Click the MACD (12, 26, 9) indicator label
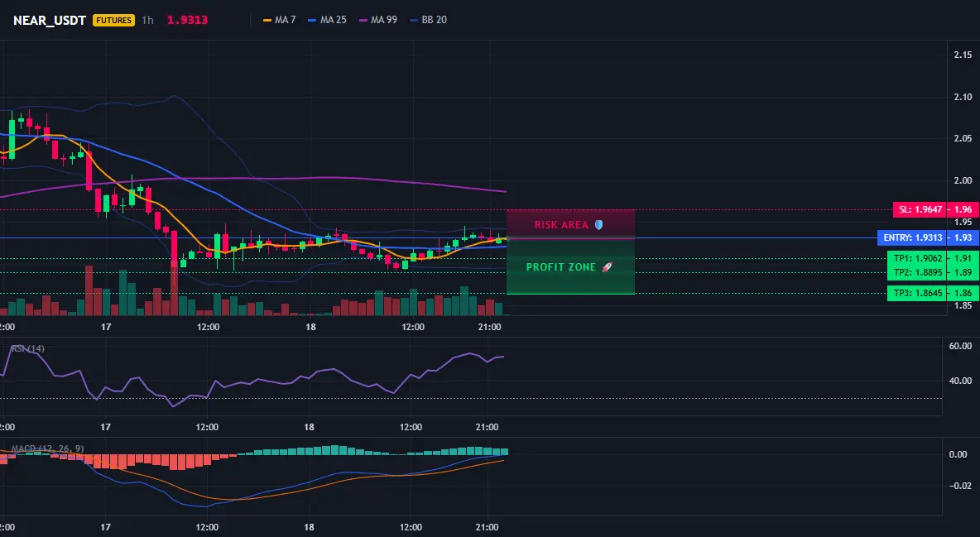980x537 pixels. tap(47, 448)
